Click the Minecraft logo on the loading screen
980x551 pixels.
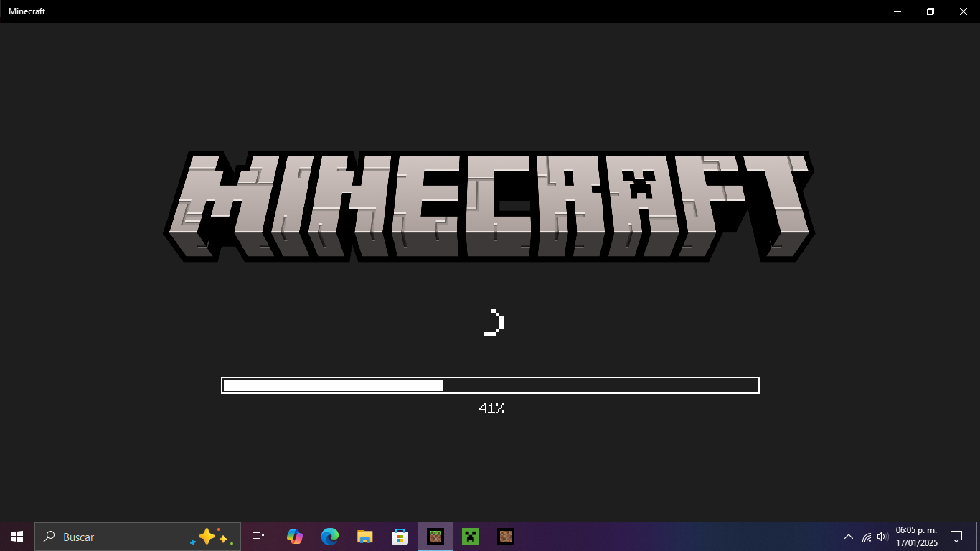tap(489, 207)
